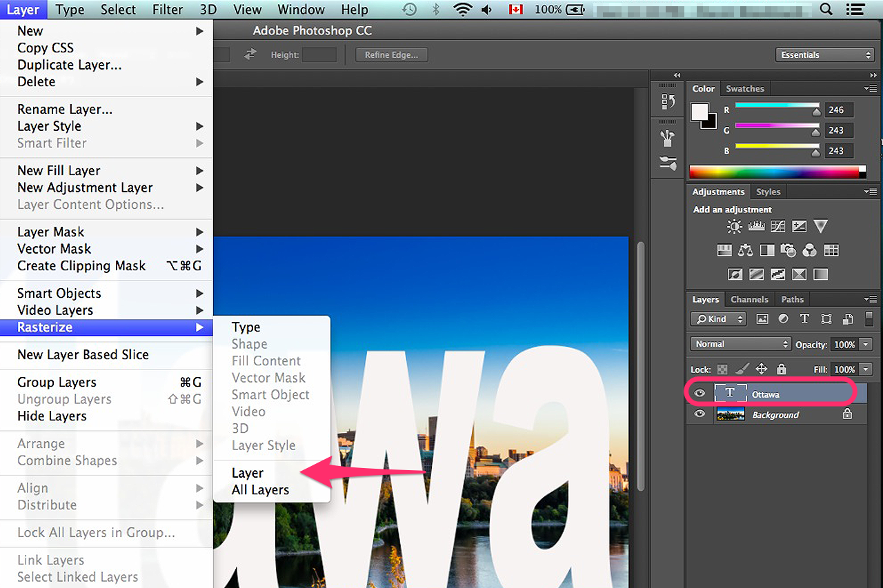Toggle lock image pixels brush icon
This screenshot has width=883, height=588.
point(742,369)
